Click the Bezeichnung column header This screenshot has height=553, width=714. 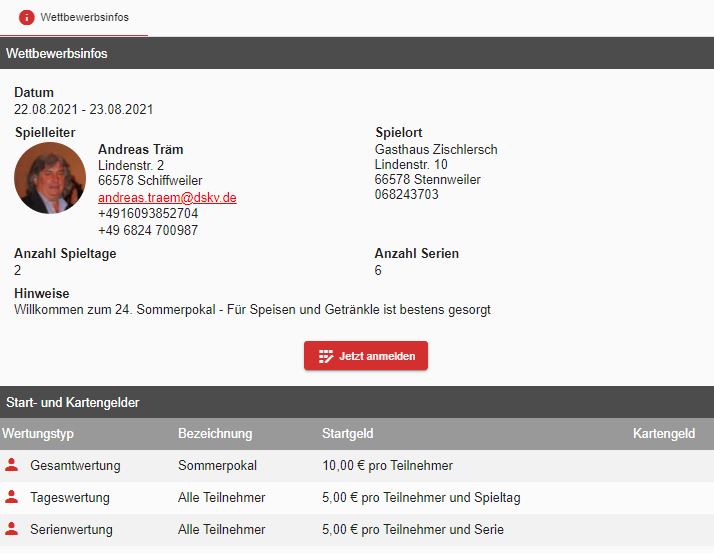[215, 434]
